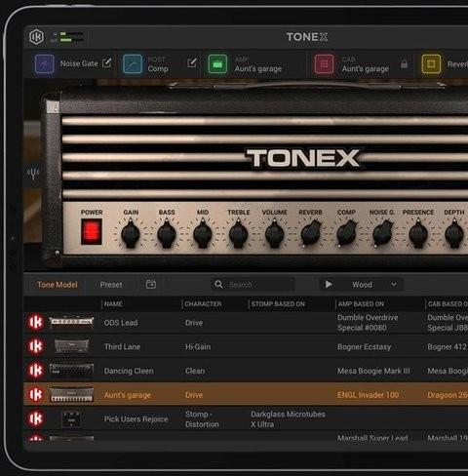Adjust the GAIN knob
The height and width of the screenshot is (476, 468).
coord(131,233)
